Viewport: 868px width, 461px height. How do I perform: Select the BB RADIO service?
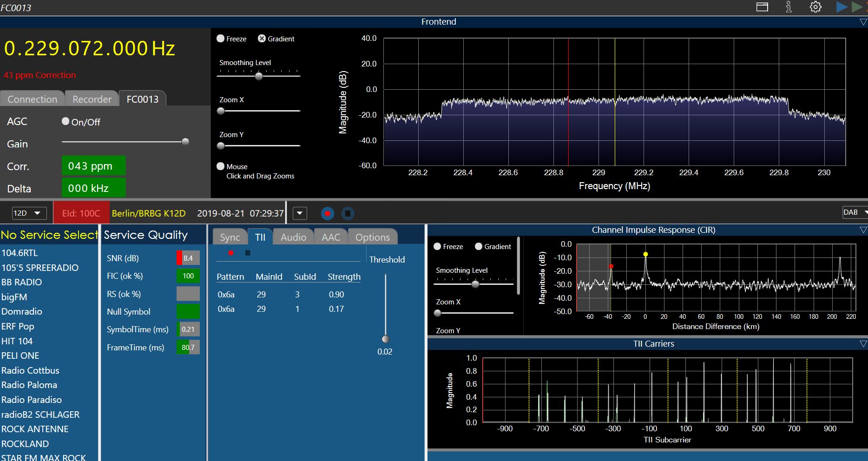22,282
